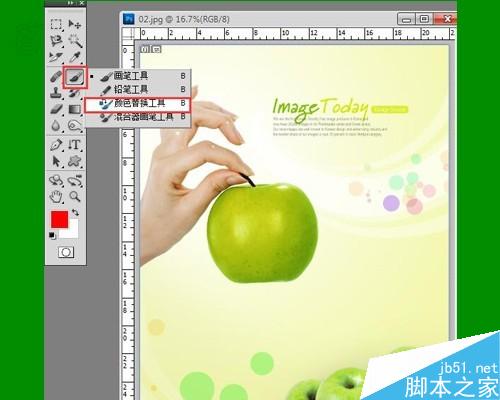Screen dimensions: 500x400
Task: Select the Clone Stamp tool
Action: pyautogui.click(x=56, y=93)
